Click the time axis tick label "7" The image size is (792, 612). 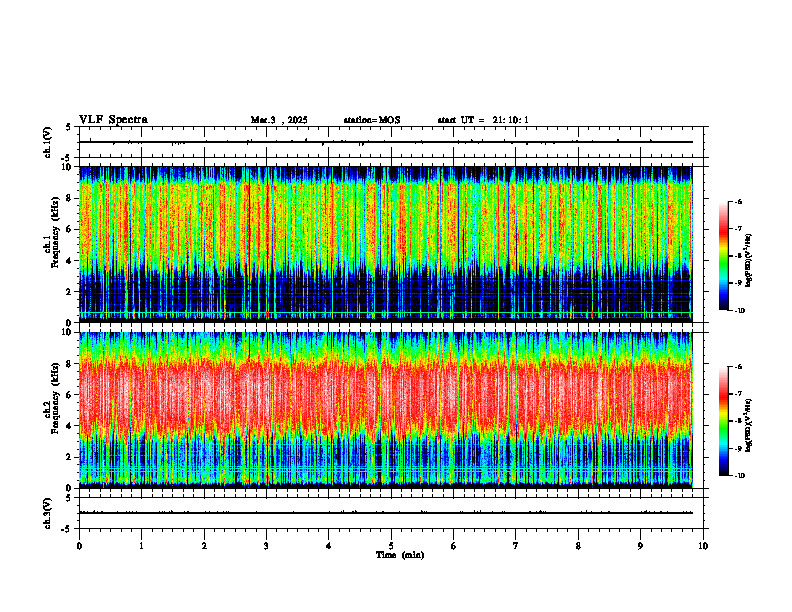point(516,546)
